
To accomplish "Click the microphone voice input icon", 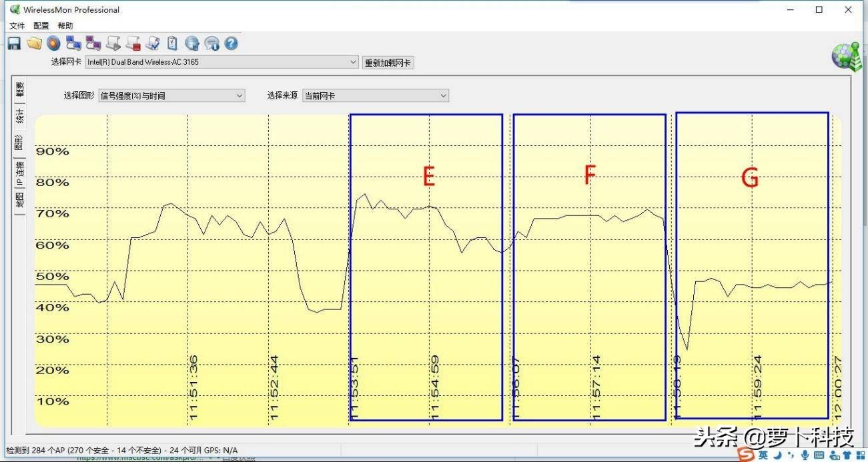I will point(805,455).
